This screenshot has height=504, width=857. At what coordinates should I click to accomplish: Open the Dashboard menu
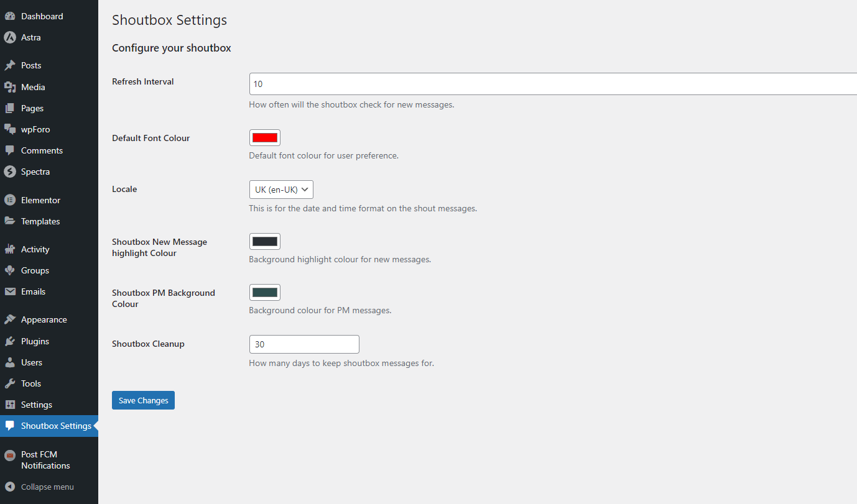49,16
